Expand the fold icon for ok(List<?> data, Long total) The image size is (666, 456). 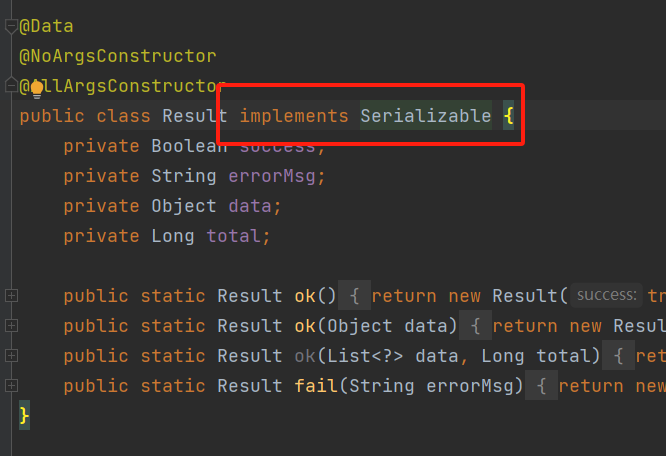[x=11, y=356]
